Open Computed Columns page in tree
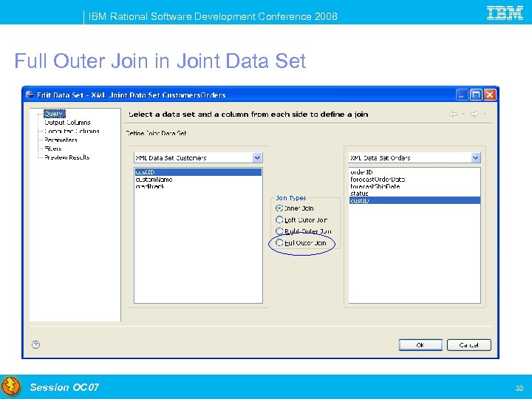Viewport: 532px width, 399px height. click(x=72, y=132)
